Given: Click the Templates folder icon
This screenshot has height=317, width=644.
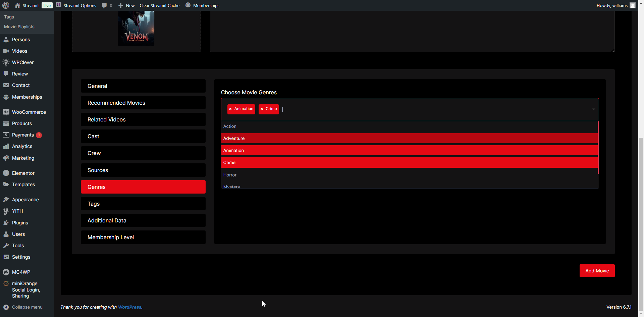Looking at the screenshot, I should [6, 184].
